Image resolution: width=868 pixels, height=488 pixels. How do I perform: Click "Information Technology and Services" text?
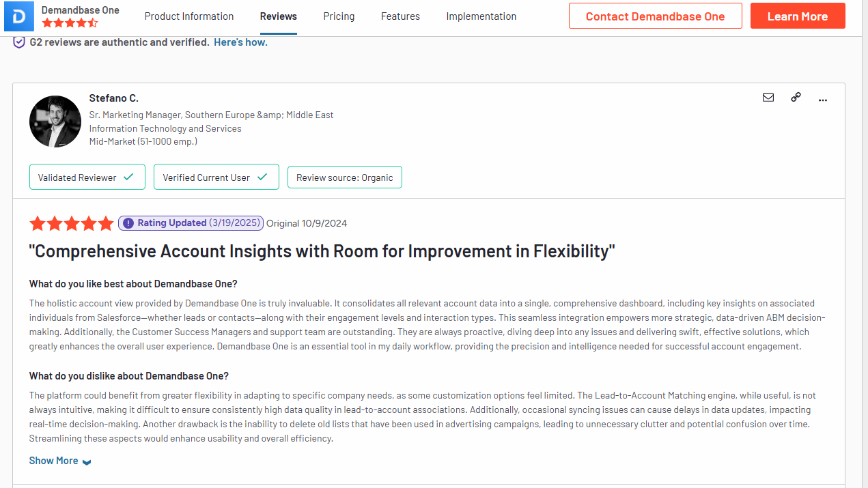[165, 128]
